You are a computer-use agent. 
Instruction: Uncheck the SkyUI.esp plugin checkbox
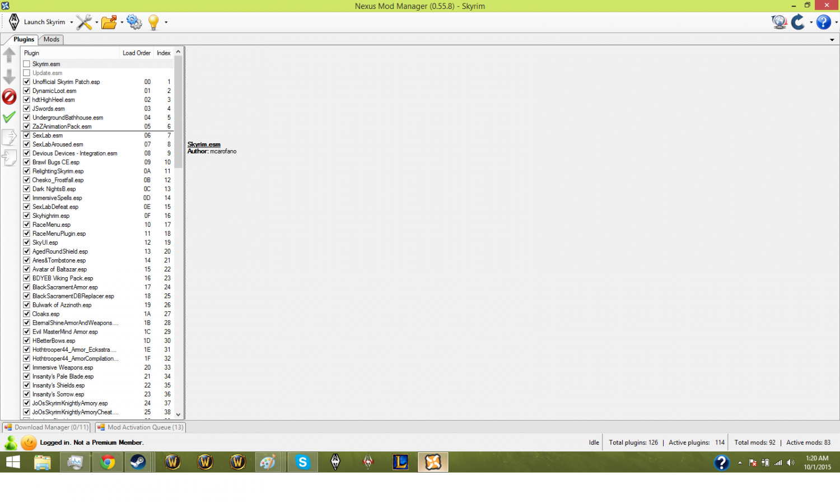click(x=26, y=242)
